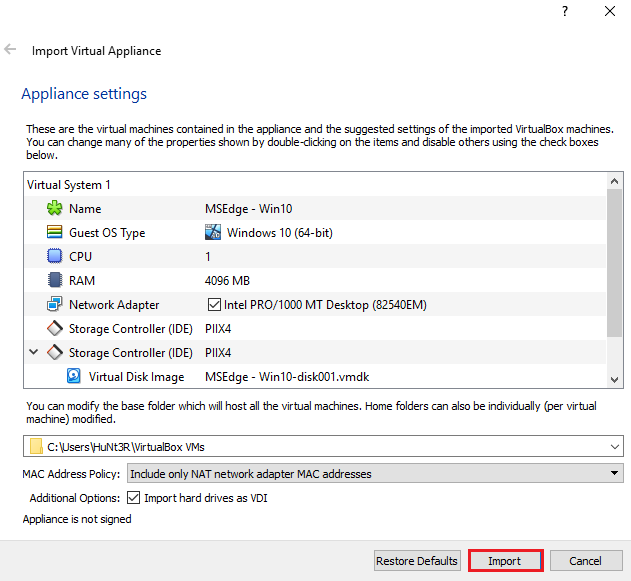Image resolution: width=631 pixels, height=581 pixels.
Task: Click the scrollbar up arrow in settings list
Action: (614, 181)
